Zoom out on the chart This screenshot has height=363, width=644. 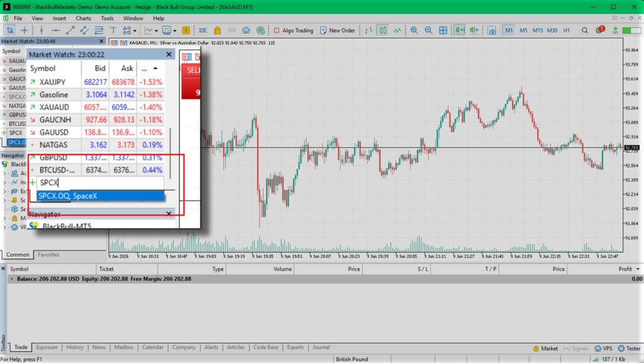pyautogui.click(x=428, y=30)
